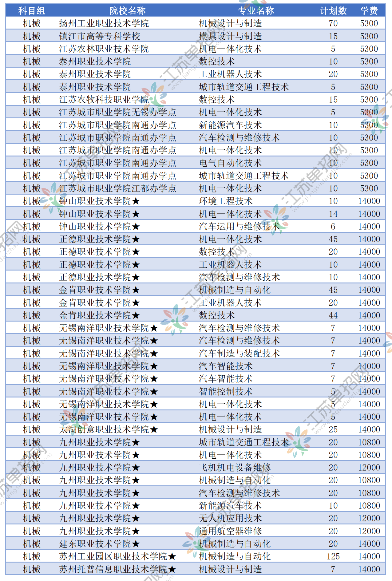Select the 通用航空器维修 major

[x=230, y=531]
